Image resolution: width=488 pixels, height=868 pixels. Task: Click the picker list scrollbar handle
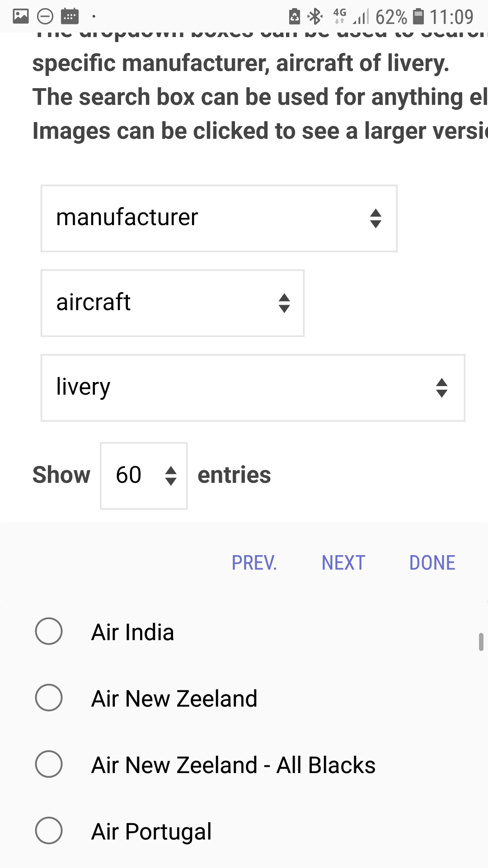[x=481, y=642]
